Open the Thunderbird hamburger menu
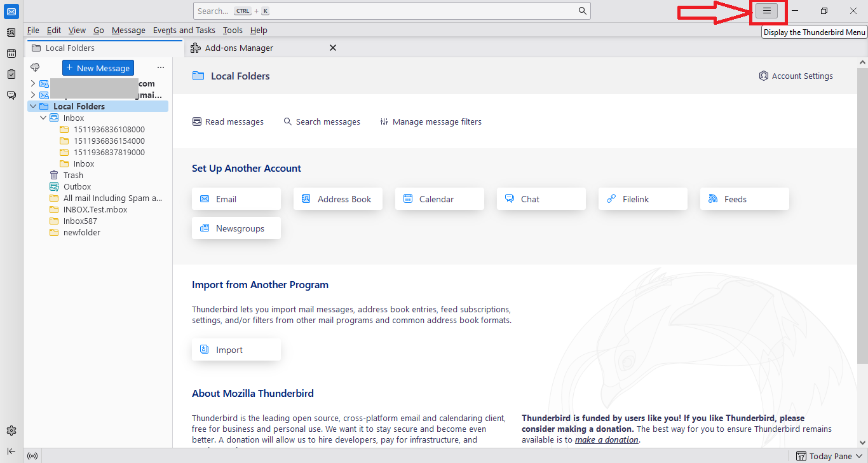Viewport: 868px width, 463px height. 767,11
